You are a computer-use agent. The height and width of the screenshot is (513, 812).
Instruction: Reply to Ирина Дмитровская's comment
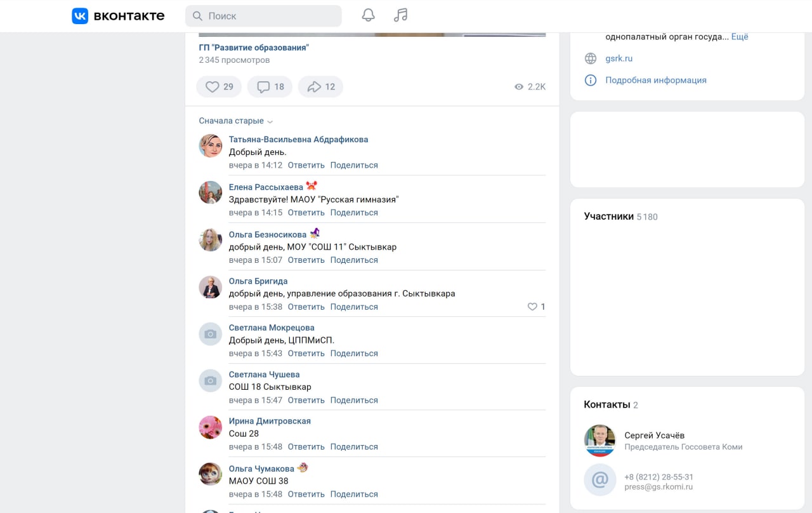[x=306, y=446]
